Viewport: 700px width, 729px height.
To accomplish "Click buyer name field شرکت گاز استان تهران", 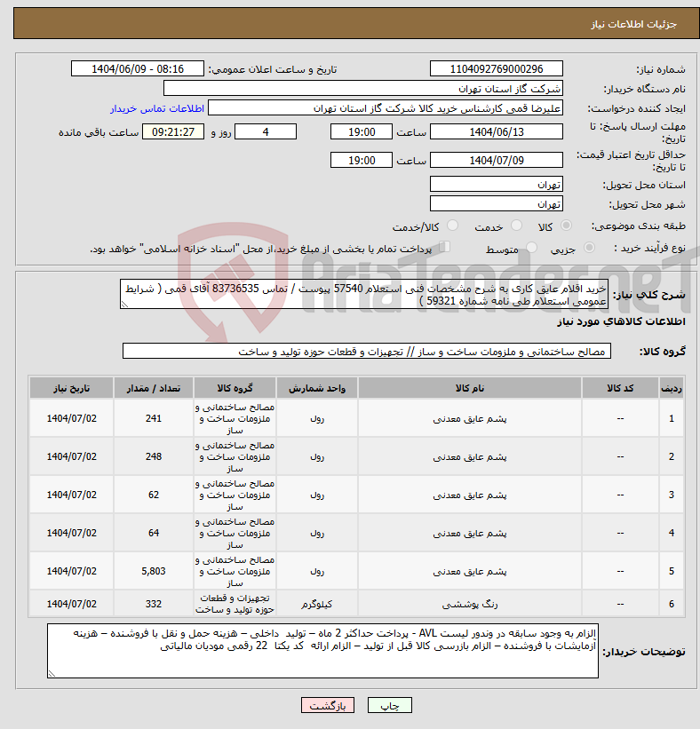I will click(x=362, y=88).
